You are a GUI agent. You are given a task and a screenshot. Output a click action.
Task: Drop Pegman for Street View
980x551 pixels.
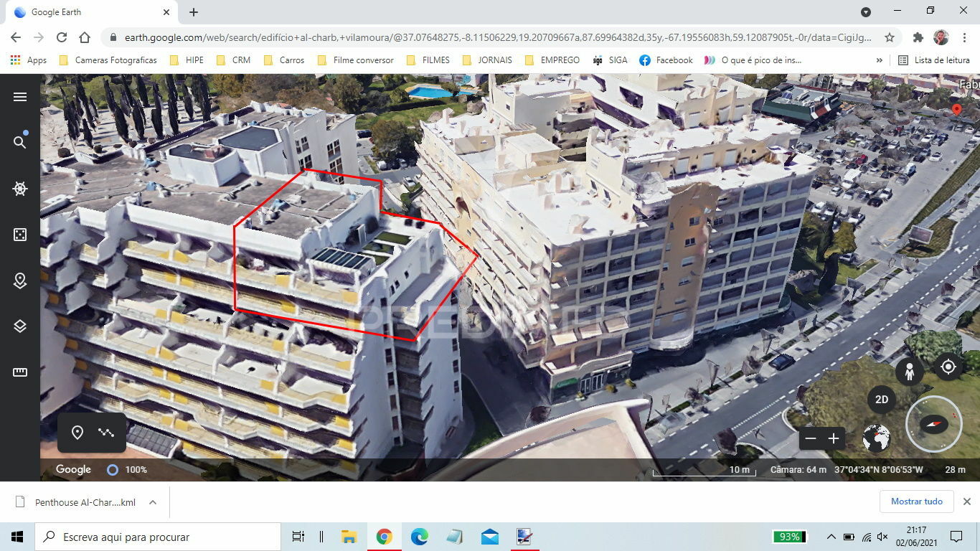point(909,372)
